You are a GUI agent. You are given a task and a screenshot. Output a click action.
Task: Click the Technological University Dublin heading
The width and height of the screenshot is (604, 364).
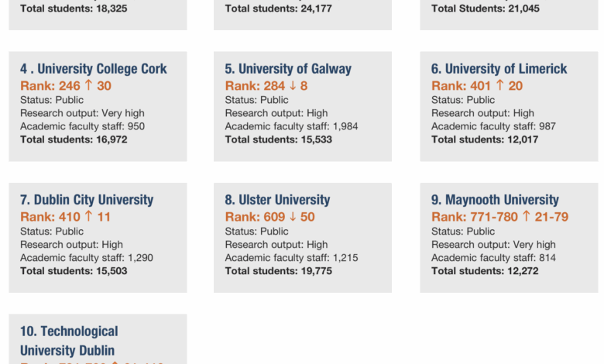click(x=69, y=341)
